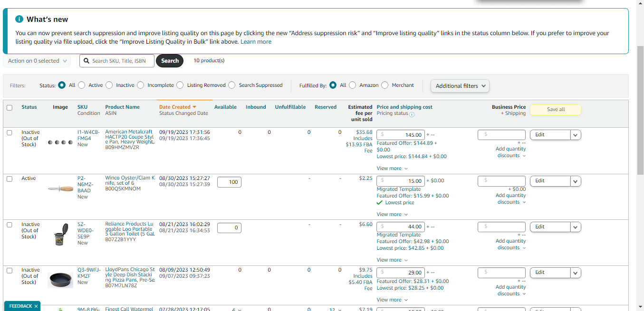Open SKU link Q3-9WFJ-KMZF
The image size is (644, 311).
point(89,273)
